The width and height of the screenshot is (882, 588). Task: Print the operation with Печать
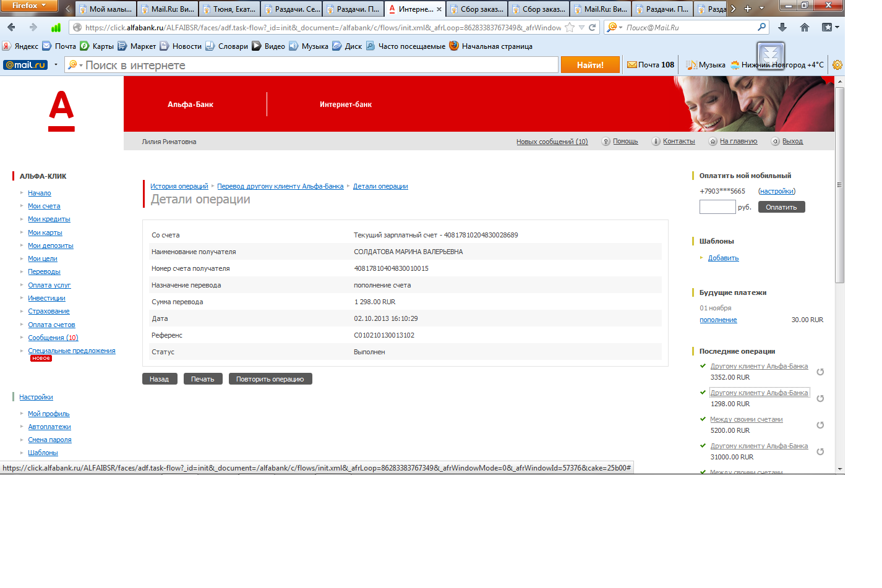click(x=202, y=379)
